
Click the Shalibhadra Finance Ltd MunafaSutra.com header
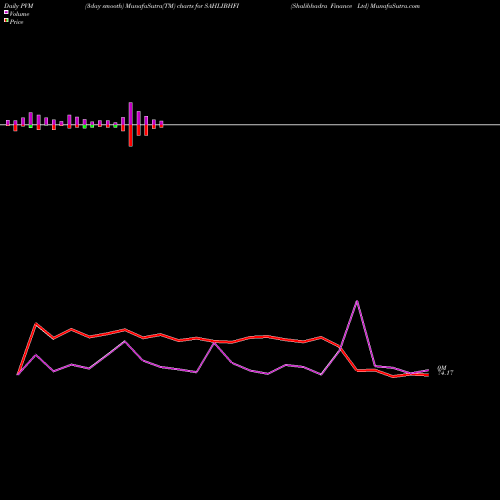[355, 6]
